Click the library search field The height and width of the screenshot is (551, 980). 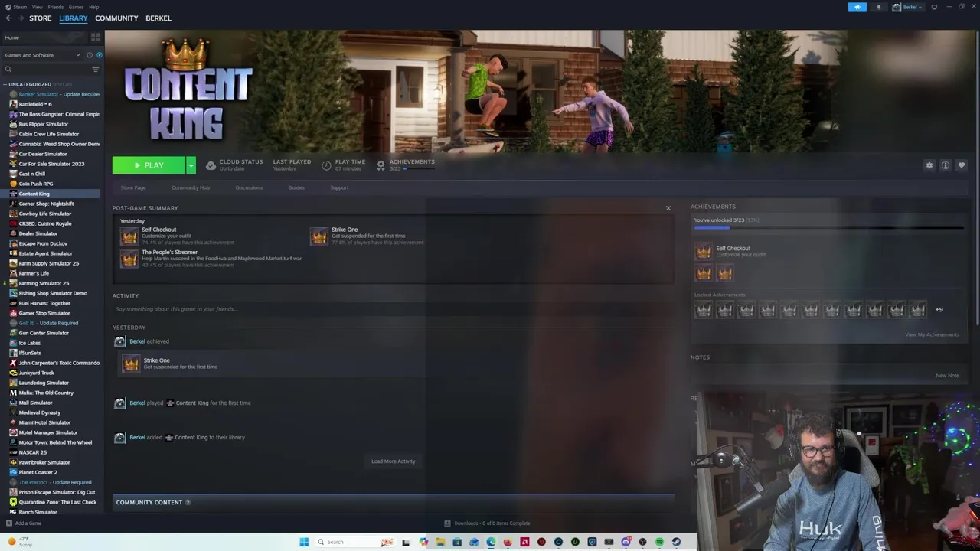(x=46, y=70)
